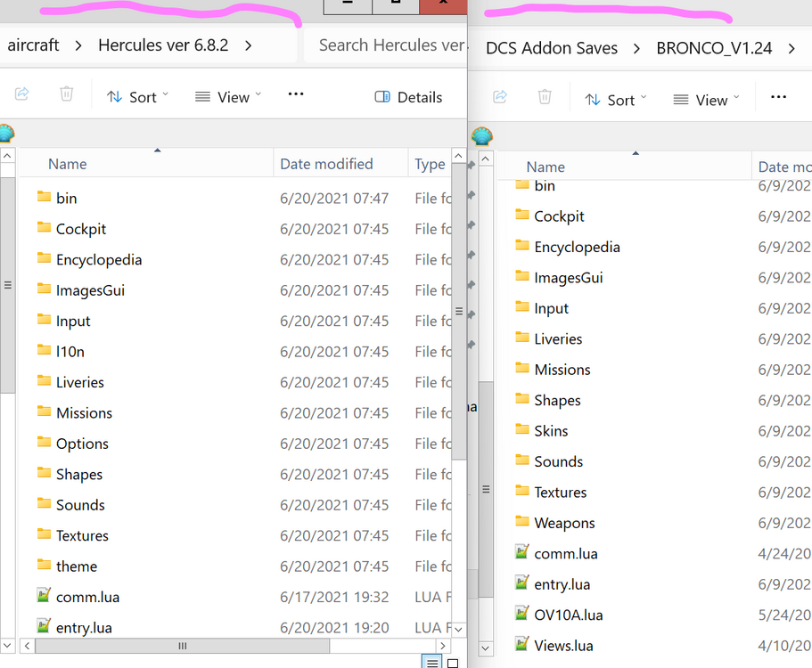The height and width of the screenshot is (668, 812).
Task: Expand chevron after Hercules ver 6.8.2
Action: tap(248, 46)
